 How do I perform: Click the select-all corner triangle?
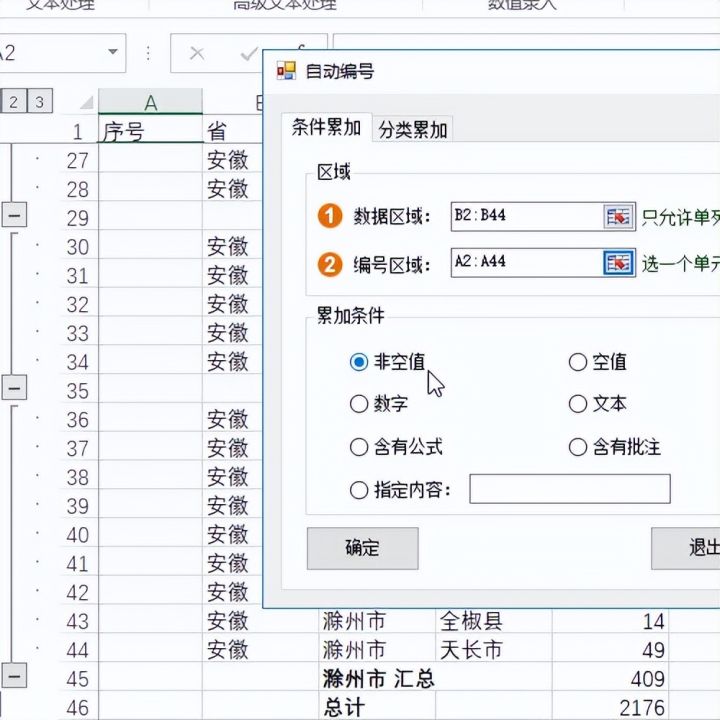pos(87,102)
